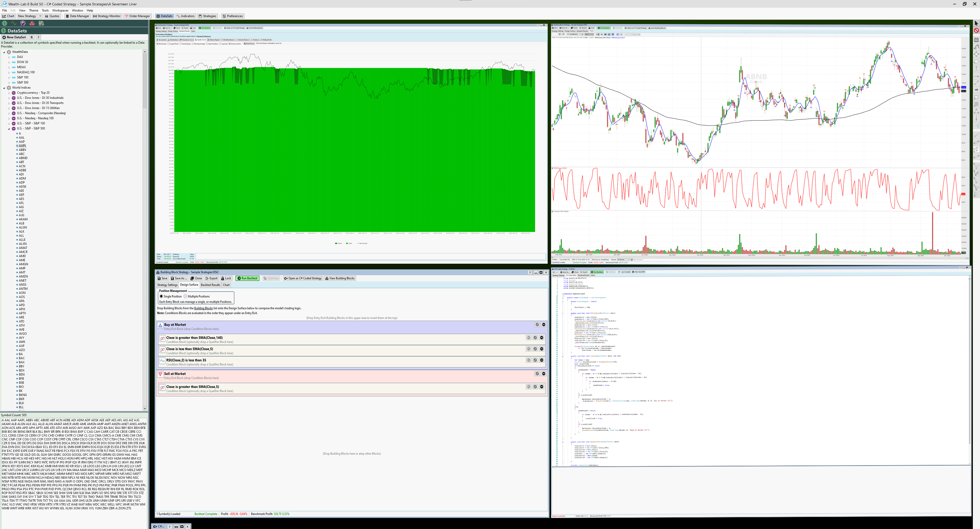Screen dimensions: 980x529
Task: Select the Single Position radio button
Action: click(x=161, y=296)
